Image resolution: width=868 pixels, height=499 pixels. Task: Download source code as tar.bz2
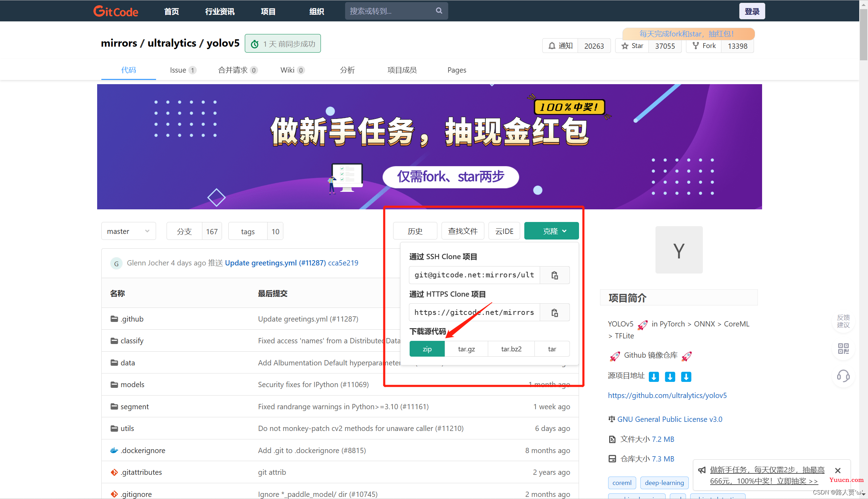click(511, 349)
